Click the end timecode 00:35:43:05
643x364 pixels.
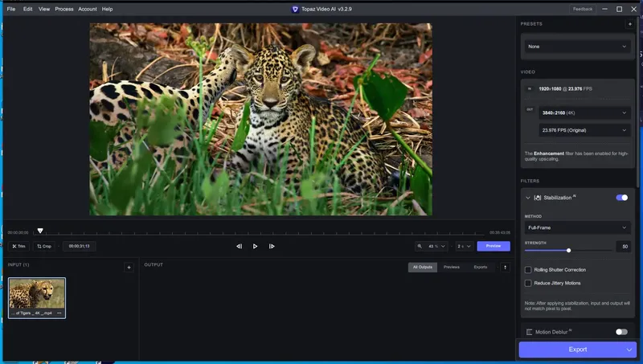499,233
